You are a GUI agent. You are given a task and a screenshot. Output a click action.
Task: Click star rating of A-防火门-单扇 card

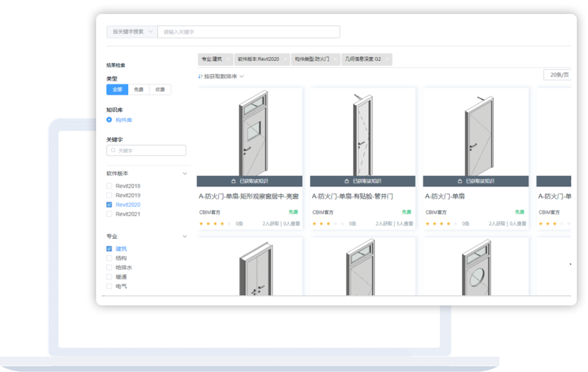(439, 224)
